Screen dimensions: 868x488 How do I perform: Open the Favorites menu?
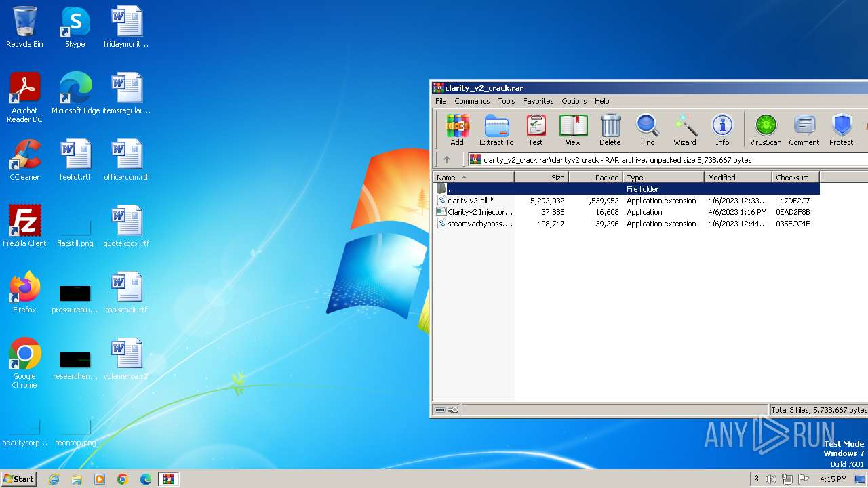tap(538, 101)
